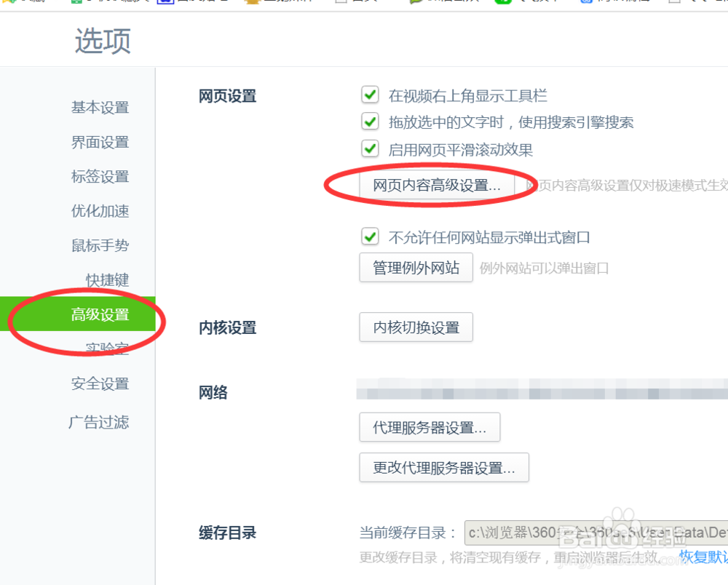Open the 鼠标手势 settings page
This screenshot has height=585, width=728.
(x=100, y=245)
